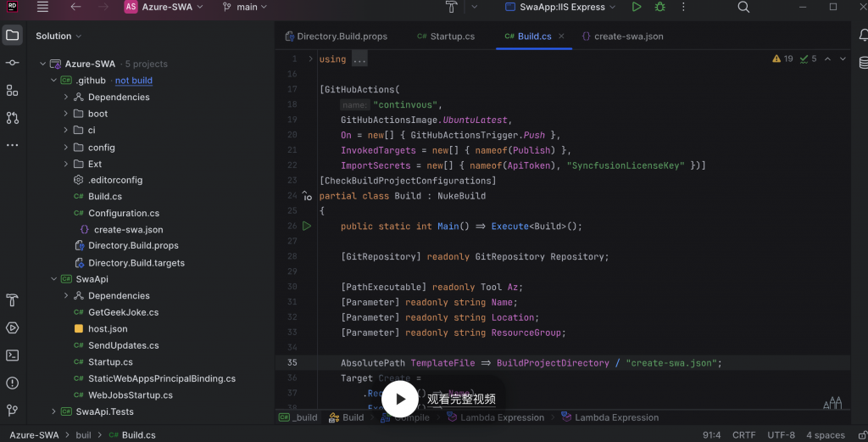Screen dimensions: 868x442
Task: Open the Commit tool window
Action: click(12, 63)
